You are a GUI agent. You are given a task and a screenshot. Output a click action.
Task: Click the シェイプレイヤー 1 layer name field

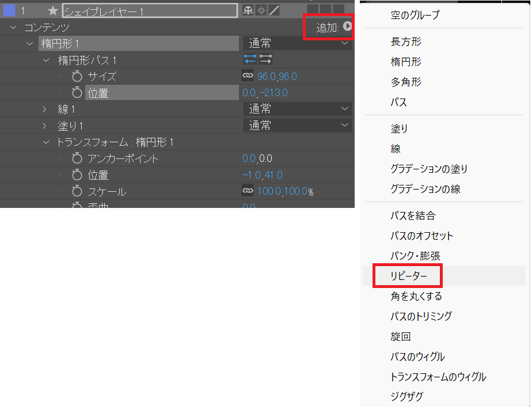click(150, 11)
